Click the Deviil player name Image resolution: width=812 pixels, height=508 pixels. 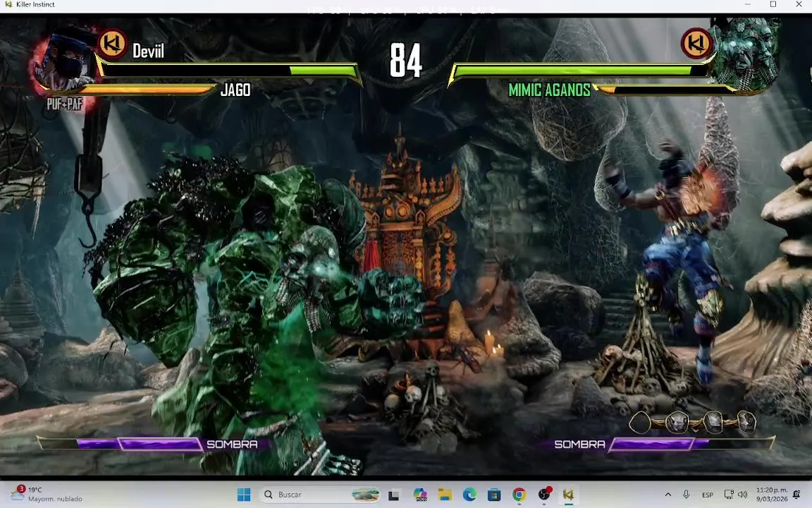click(x=148, y=51)
